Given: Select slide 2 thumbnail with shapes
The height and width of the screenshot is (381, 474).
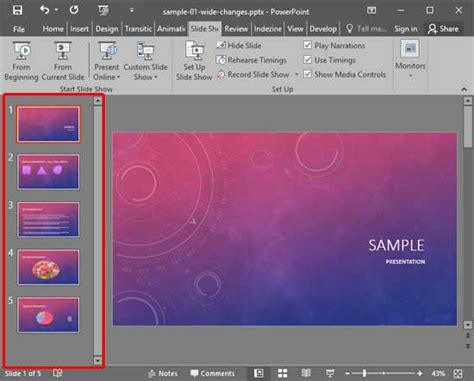Looking at the screenshot, I should [x=48, y=172].
